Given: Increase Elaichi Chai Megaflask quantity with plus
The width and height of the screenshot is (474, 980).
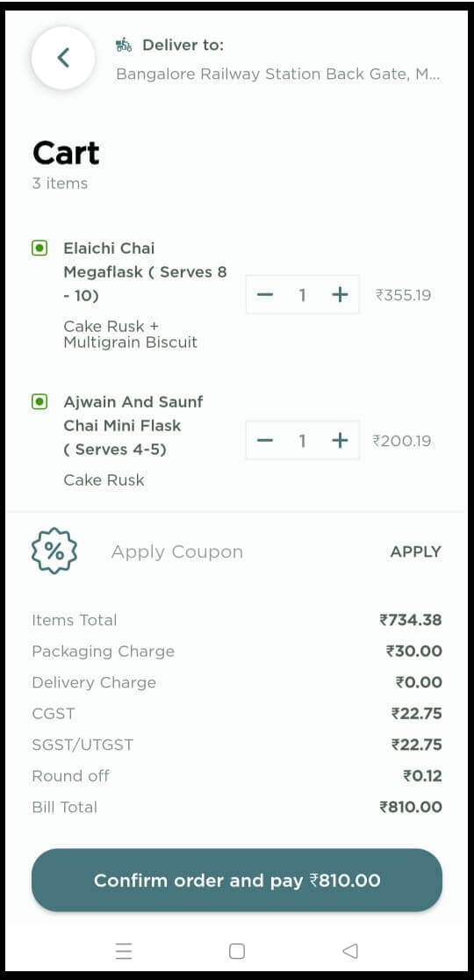Looking at the screenshot, I should tap(340, 294).
